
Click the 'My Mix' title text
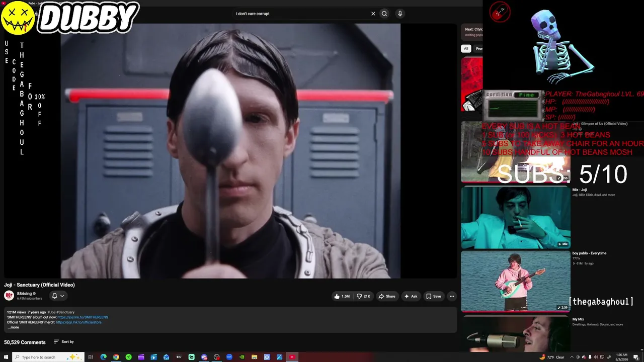tap(578, 319)
